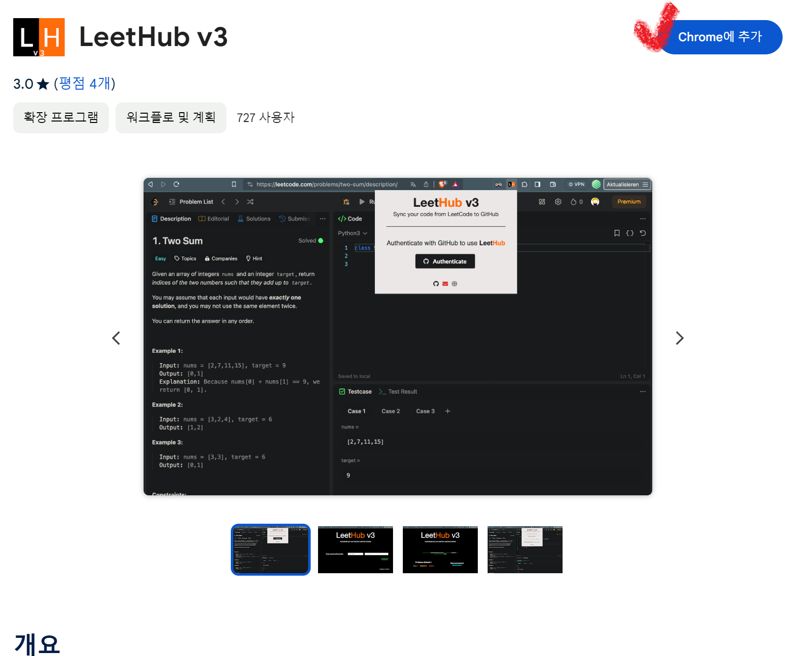The image size is (812, 656).
Task: Click the reset code icon in preview editor
Action: [643, 233]
